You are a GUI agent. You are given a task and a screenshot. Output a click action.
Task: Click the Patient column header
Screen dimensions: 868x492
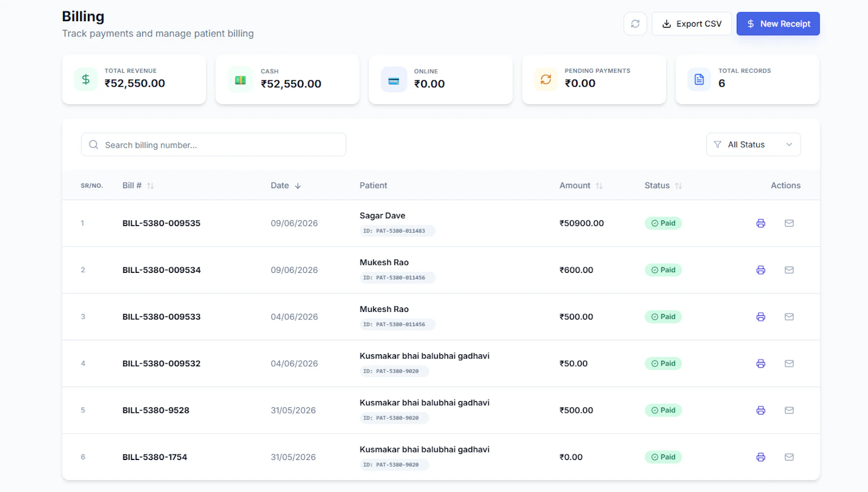click(373, 186)
